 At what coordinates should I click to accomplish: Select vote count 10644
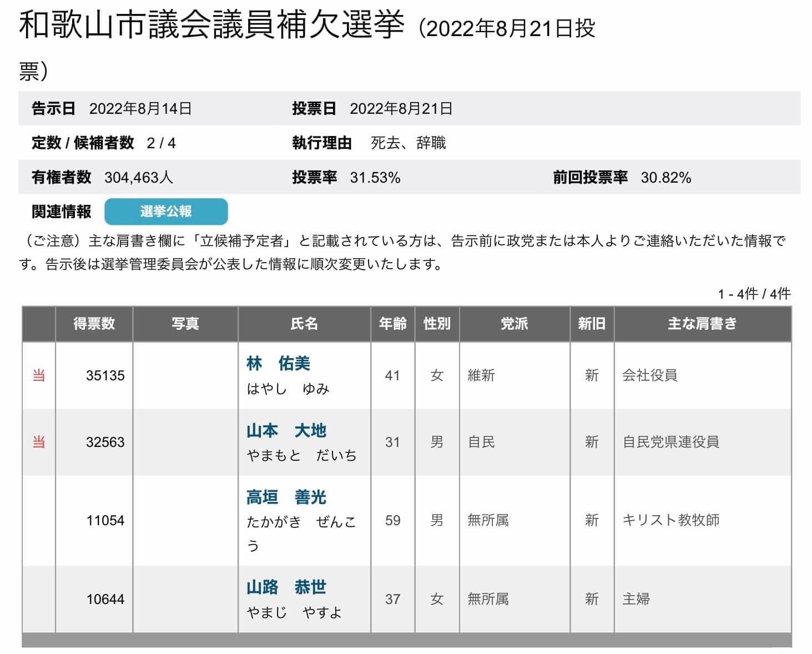point(105,600)
